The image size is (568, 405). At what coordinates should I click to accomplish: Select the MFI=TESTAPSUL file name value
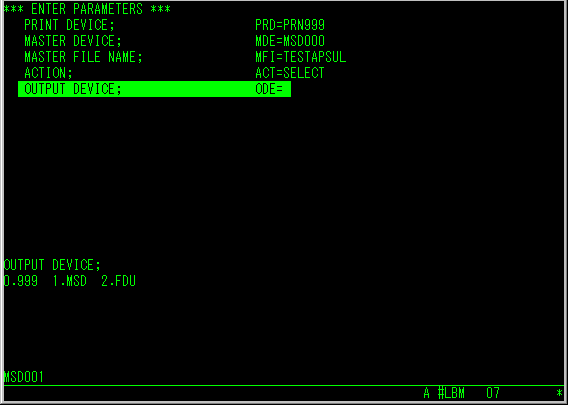[301, 57]
